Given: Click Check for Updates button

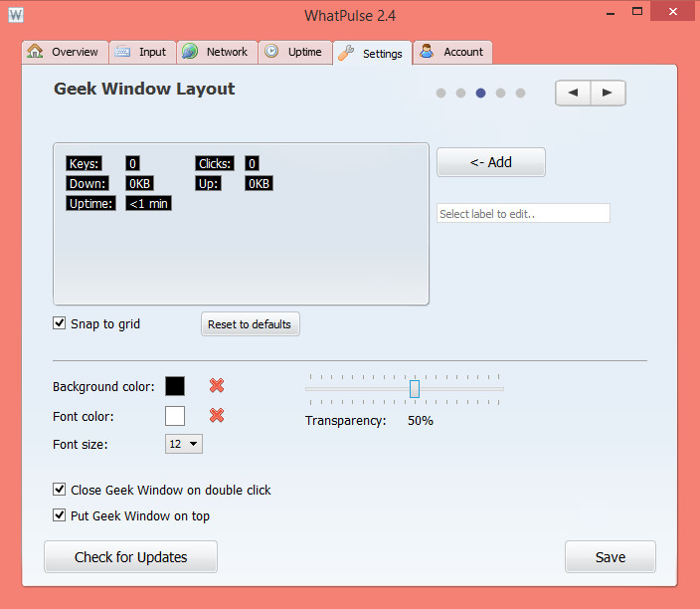Looking at the screenshot, I should point(131,556).
